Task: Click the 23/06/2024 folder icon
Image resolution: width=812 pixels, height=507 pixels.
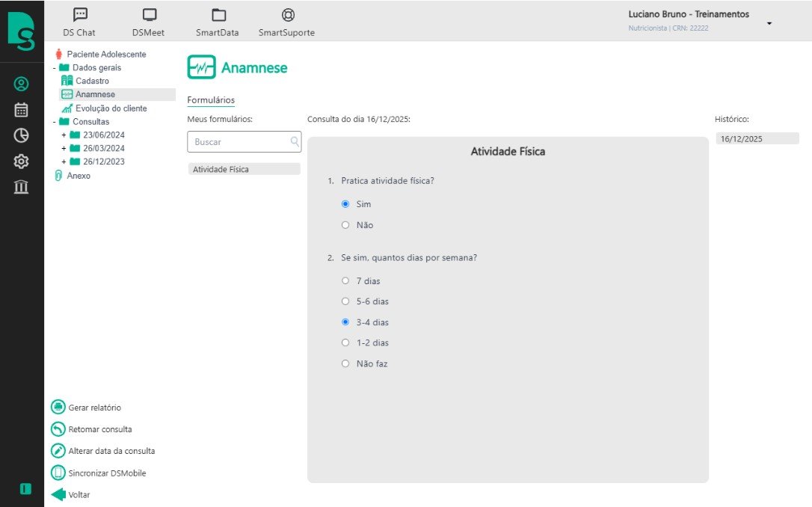Action: 75,135
